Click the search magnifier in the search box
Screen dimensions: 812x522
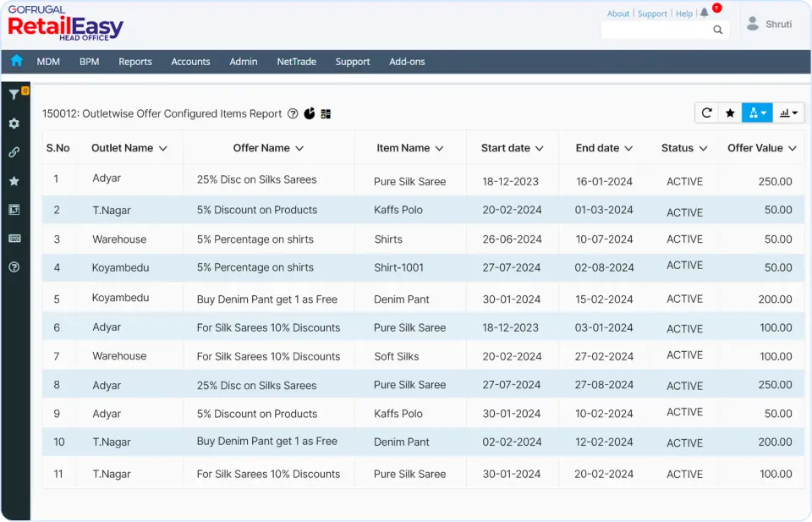[717, 29]
